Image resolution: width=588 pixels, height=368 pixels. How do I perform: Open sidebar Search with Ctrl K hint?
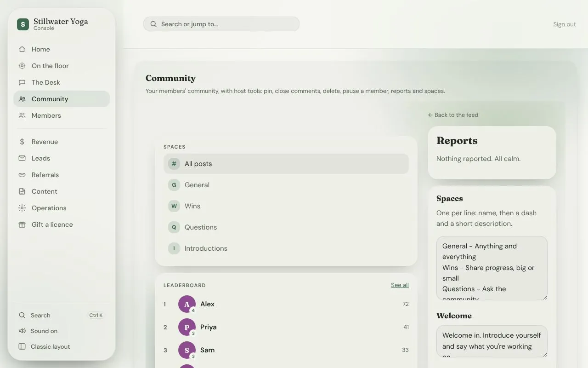point(62,315)
